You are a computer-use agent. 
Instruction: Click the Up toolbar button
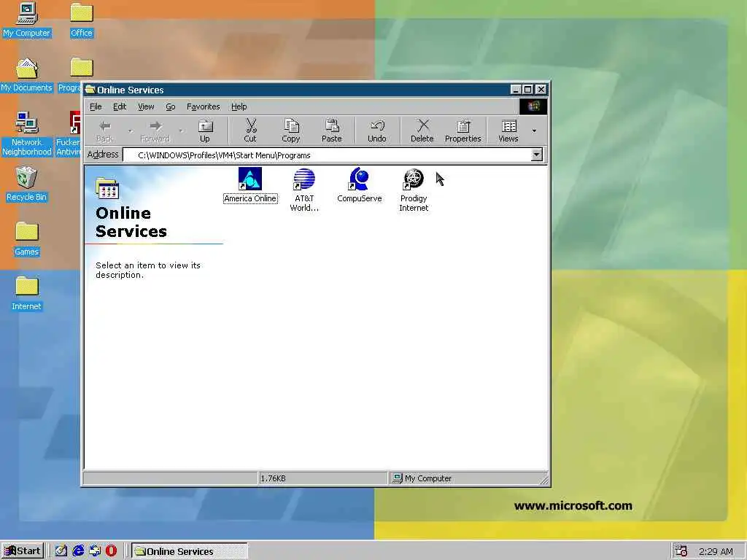tap(205, 131)
